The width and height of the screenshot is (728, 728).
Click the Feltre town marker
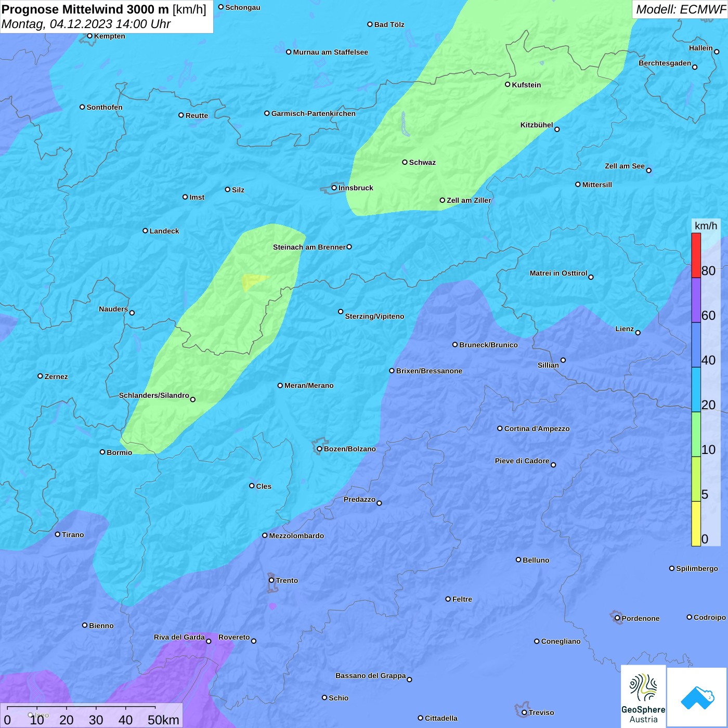pyautogui.click(x=448, y=599)
